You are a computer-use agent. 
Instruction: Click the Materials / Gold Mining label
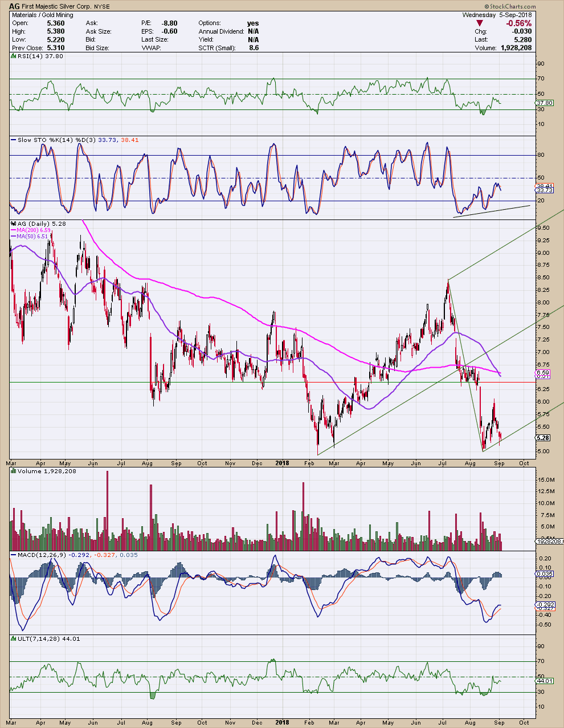(x=42, y=15)
